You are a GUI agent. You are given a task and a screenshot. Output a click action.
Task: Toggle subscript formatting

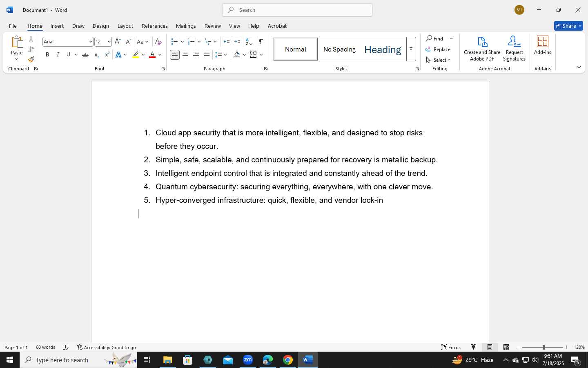[x=96, y=55]
